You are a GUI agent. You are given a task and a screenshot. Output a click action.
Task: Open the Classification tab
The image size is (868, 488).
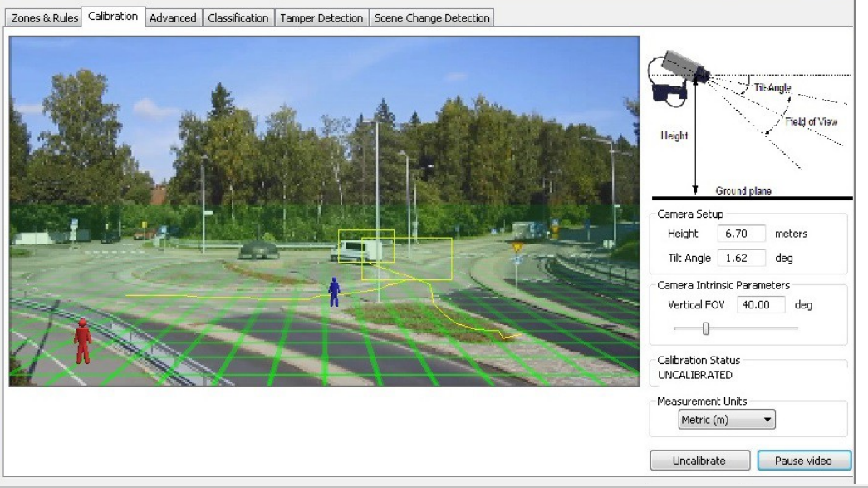pos(238,17)
